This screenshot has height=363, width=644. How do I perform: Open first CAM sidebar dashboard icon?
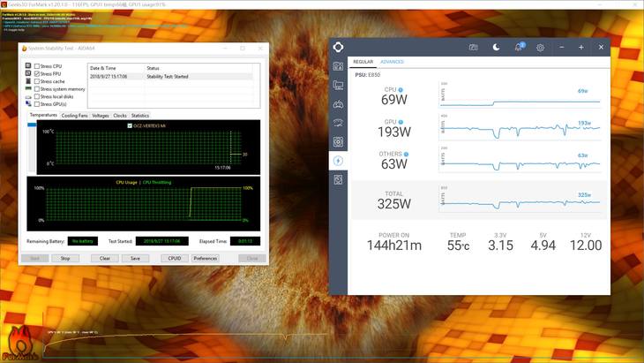pyautogui.click(x=338, y=66)
